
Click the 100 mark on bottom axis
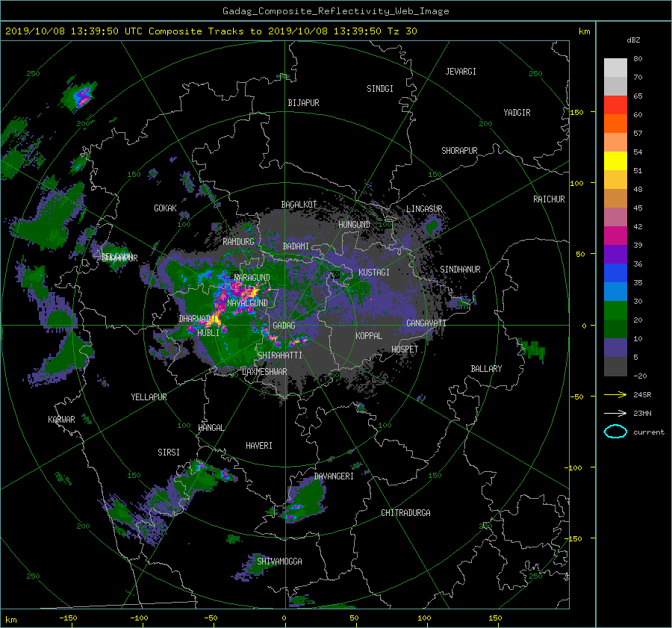click(424, 618)
